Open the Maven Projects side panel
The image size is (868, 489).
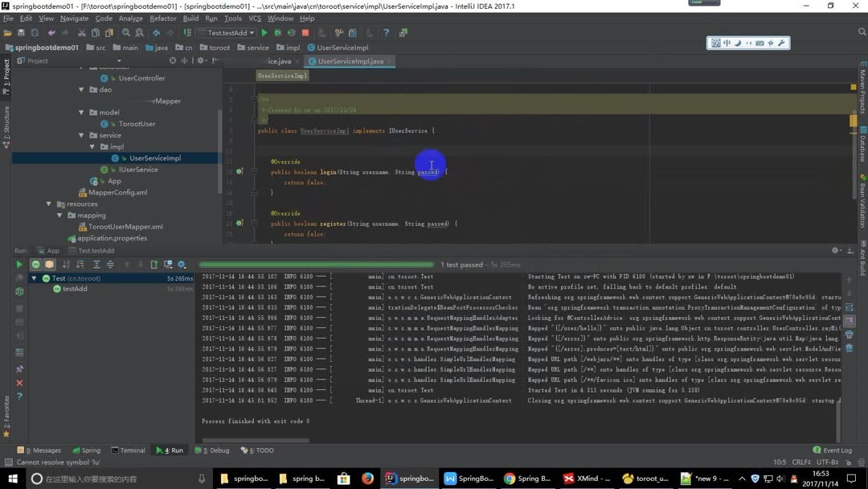point(862,88)
